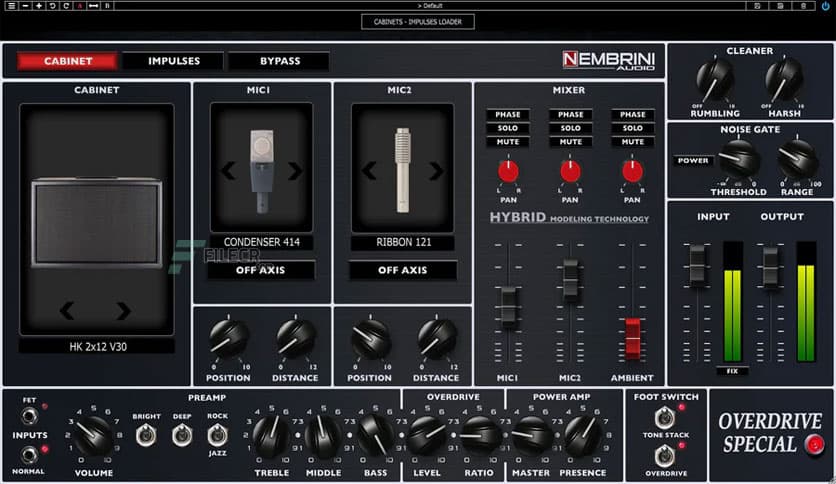Click the TREBLE knob

pos(271,435)
